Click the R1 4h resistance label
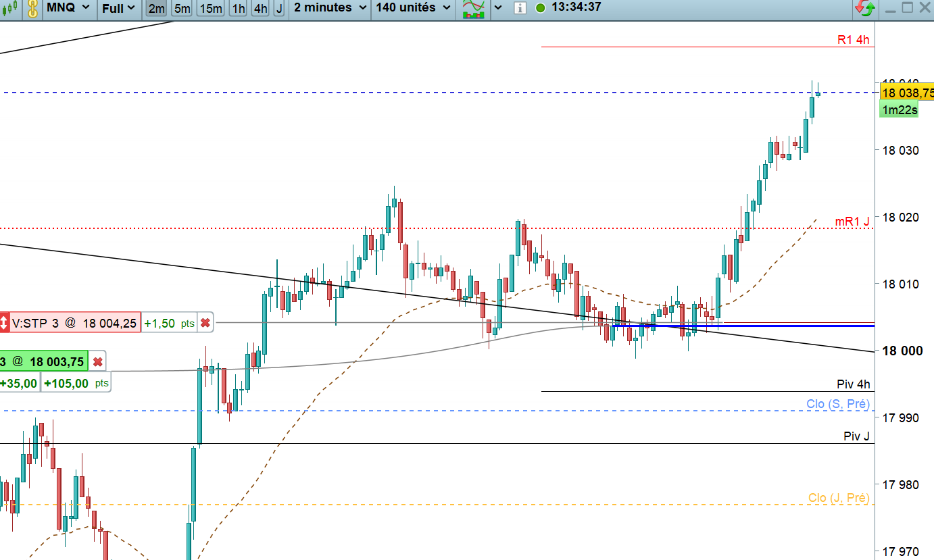This screenshot has width=934, height=560. tap(854, 40)
